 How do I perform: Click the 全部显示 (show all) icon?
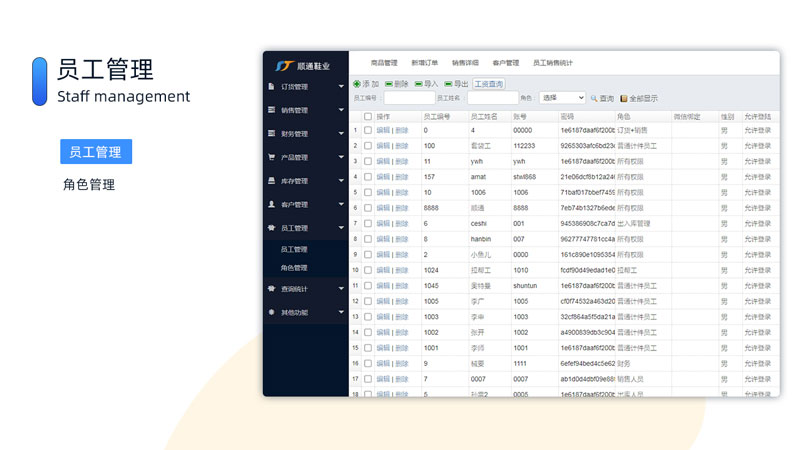coord(624,98)
